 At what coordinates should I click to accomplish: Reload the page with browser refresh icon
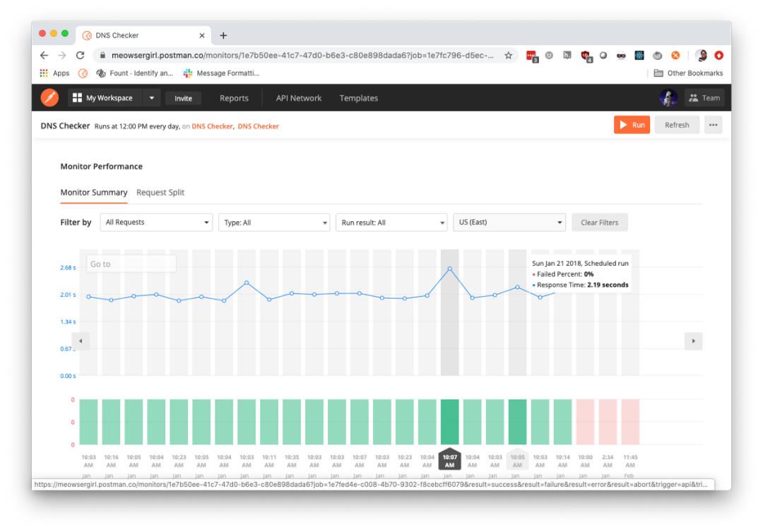tap(81, 55)
